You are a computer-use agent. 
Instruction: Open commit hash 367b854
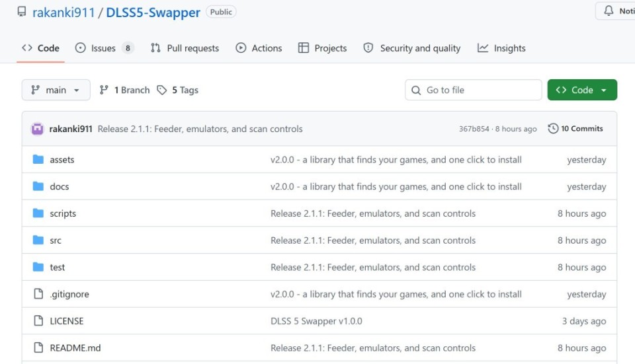pos(474,129)
